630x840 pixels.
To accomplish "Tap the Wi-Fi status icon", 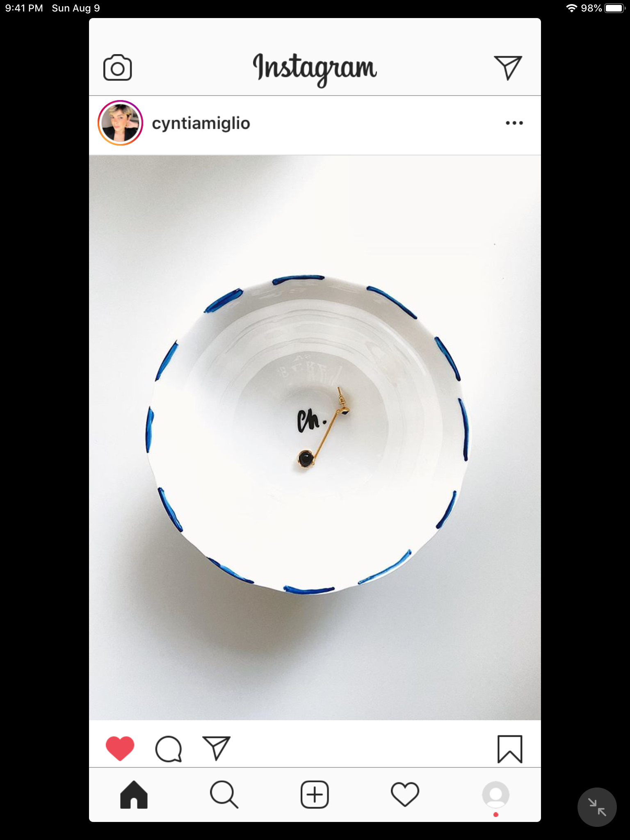I will 571,8.
